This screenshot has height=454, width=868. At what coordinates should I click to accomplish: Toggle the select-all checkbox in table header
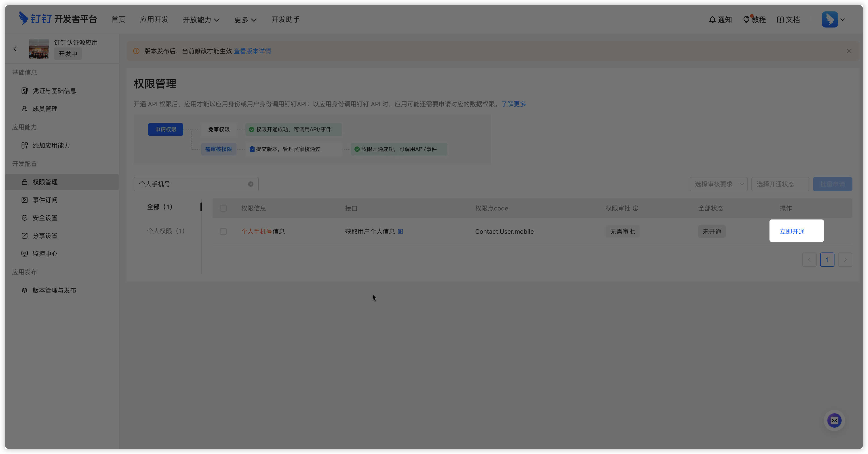(x=223, y=208)
